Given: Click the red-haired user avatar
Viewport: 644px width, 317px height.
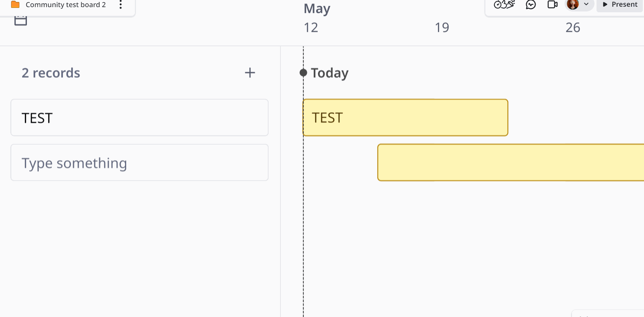Looking at the screenshot, I should pyautogui.click(x=573, y=4).
